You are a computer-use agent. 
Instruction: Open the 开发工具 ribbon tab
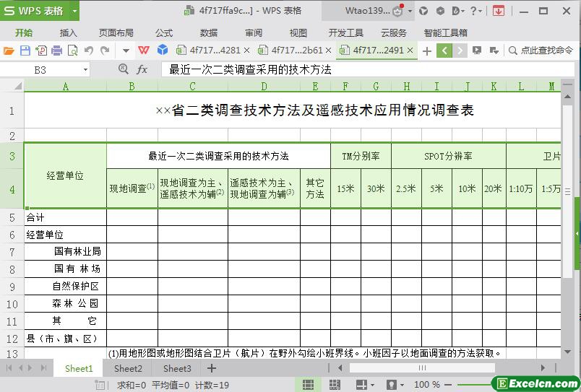click(345, 33)
